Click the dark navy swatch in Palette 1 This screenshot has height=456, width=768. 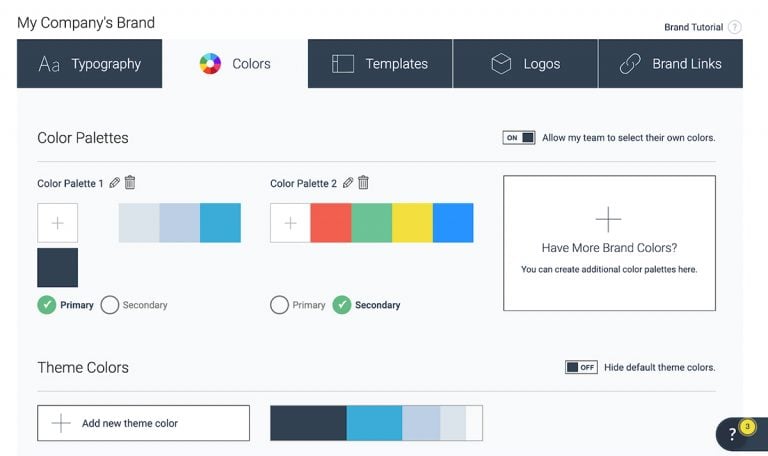pos(57,268)
